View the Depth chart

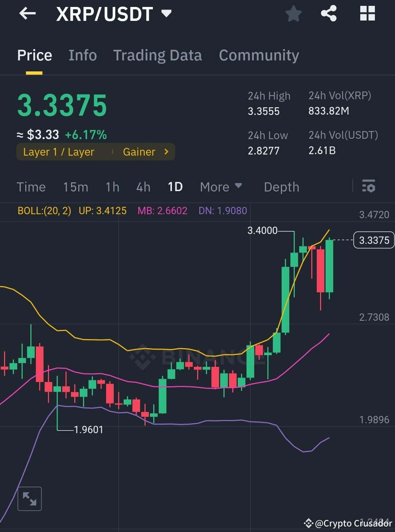[x=281, y=187]
